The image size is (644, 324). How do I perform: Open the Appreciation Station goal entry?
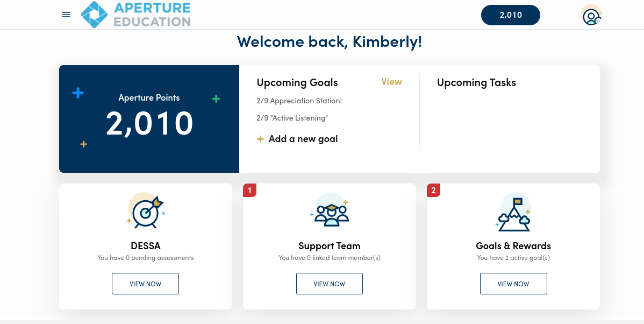[299, 101]
